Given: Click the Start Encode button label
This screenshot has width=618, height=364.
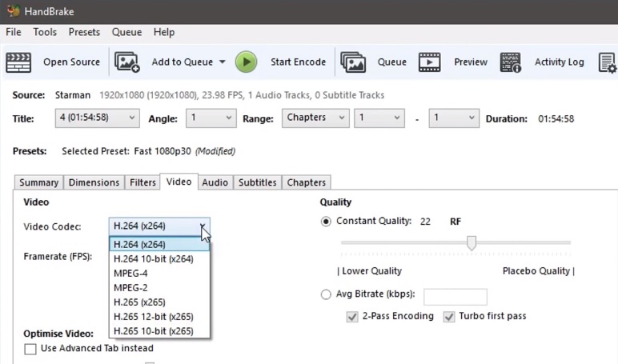Looking at the screenshot, I should [298, 62].
